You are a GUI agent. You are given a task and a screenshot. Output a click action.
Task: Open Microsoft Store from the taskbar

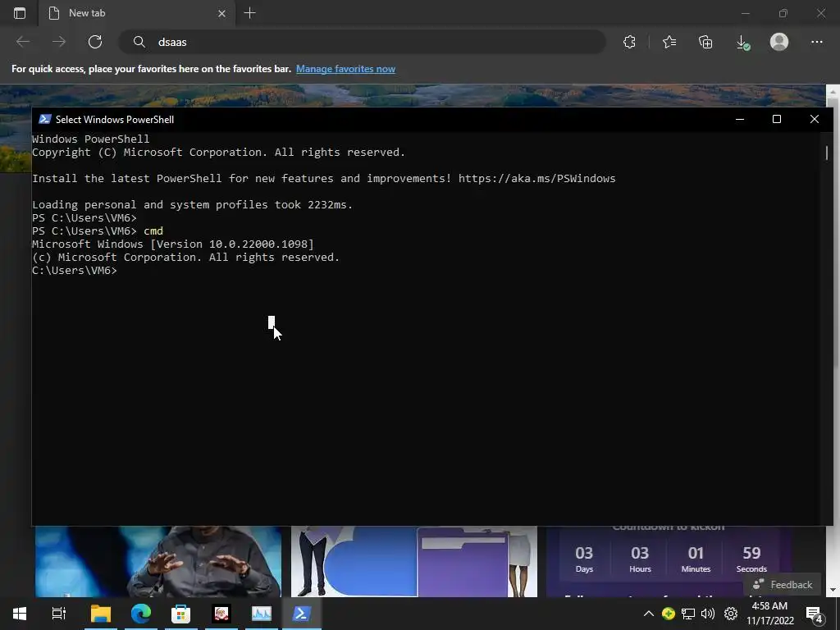181,614
